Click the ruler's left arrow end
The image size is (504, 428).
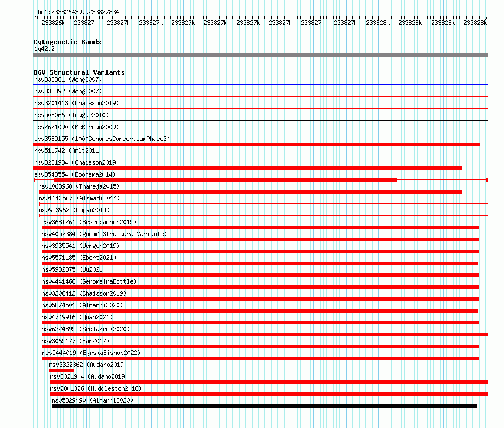pos(35,18)
